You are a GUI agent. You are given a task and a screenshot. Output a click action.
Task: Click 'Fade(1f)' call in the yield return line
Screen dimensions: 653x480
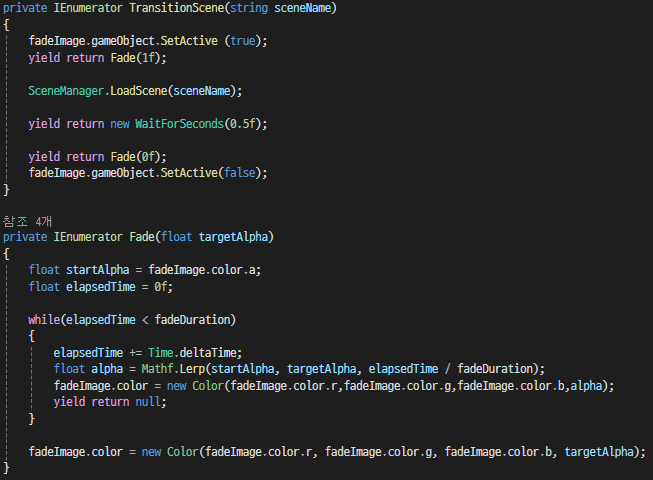pyautogui.click(x=135, y=57)
